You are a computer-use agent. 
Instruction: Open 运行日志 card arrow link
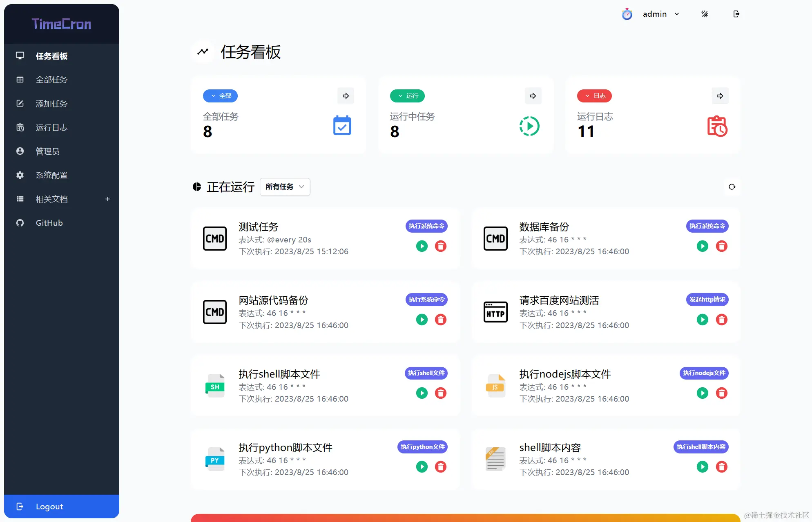coord(720,96)
